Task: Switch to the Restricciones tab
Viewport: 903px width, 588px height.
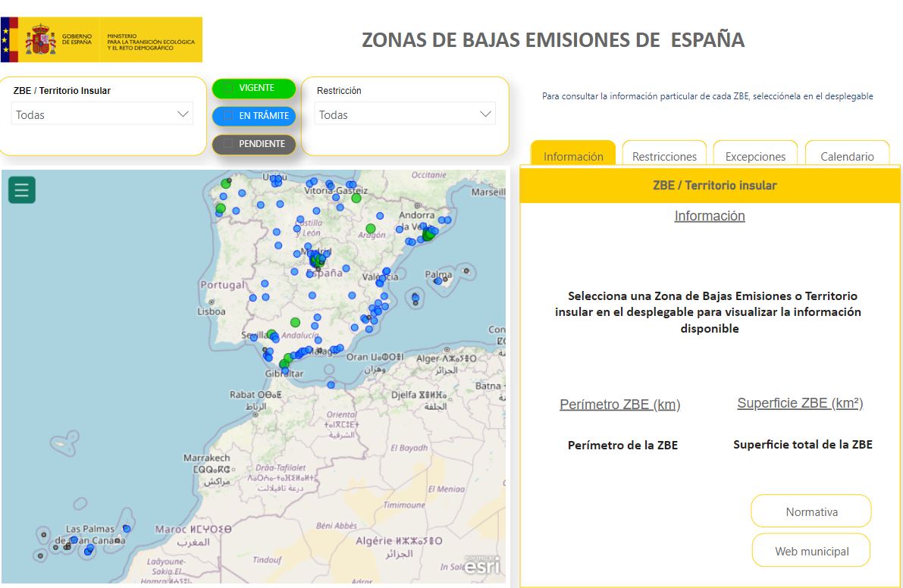Action: (664, 156)
